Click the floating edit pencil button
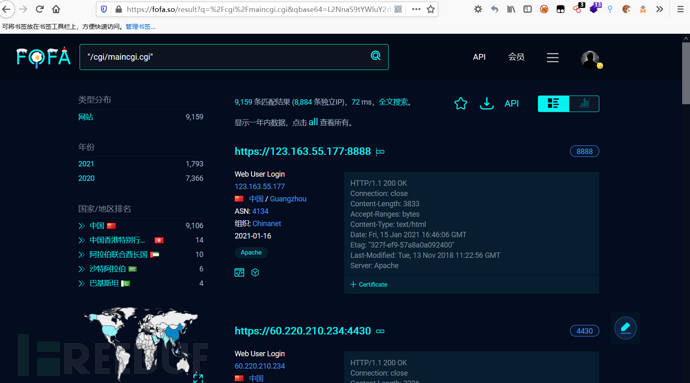Image resolution: width=690 pixels, height=383 pixels. [625, 328]
